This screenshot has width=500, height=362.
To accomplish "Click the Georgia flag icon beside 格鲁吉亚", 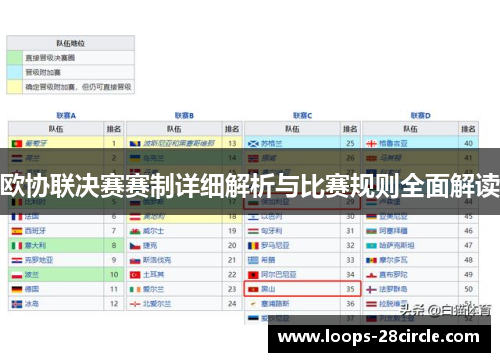I will click(x=371, y=144).
